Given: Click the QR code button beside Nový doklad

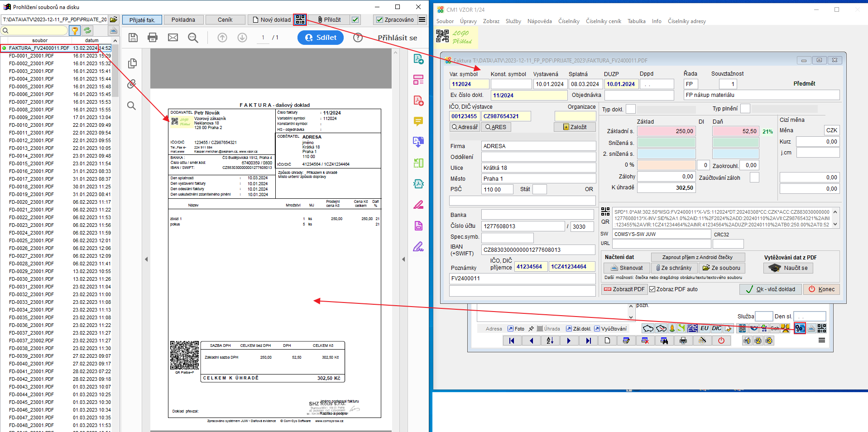Looking at the screenshot, I should [x=300, y=19].
